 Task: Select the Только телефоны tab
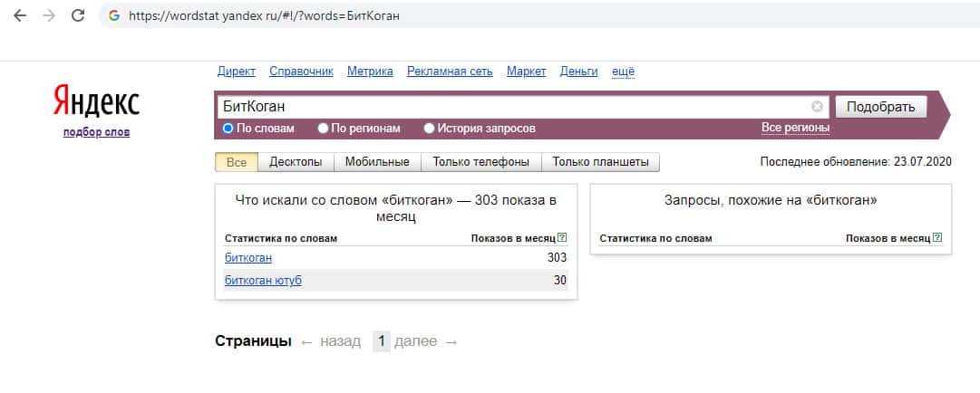click(x=481, y=163)
